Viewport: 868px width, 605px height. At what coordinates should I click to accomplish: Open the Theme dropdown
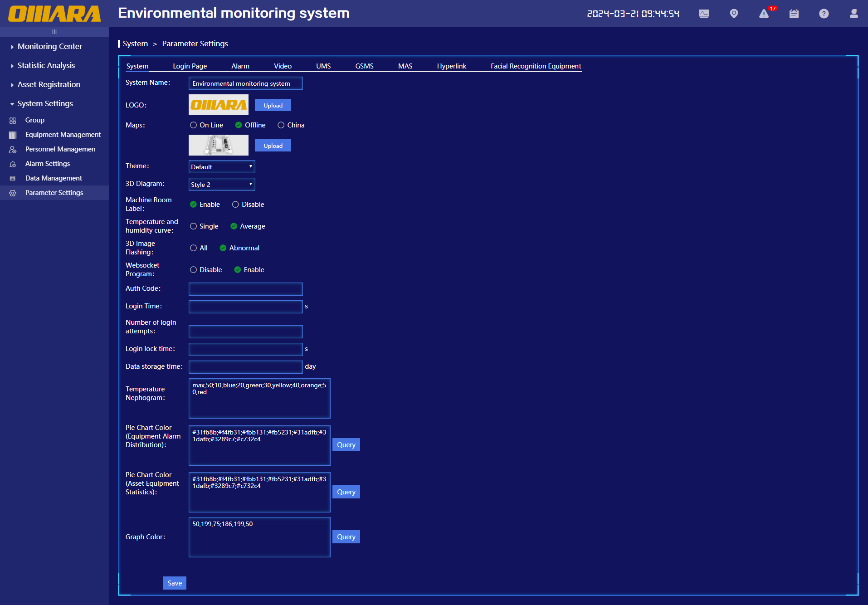click(x=222, y=167)
